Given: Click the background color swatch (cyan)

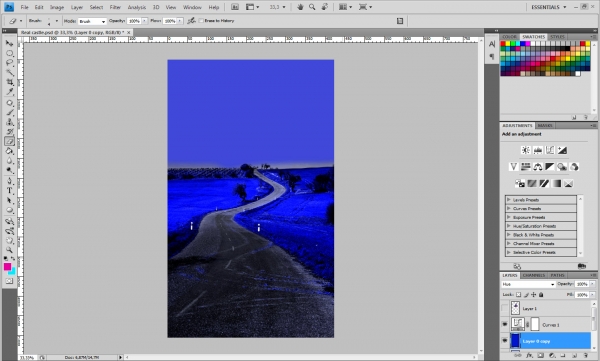Looking at the screenshot, I should point(13,271).
